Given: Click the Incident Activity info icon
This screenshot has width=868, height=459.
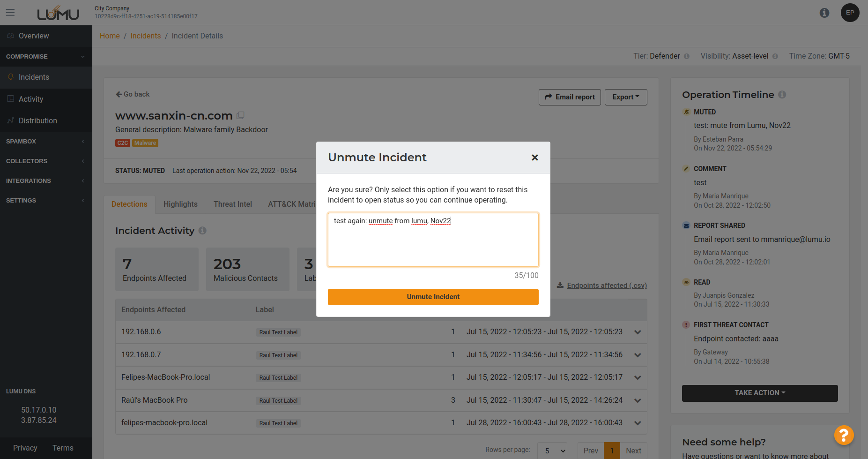Looking at the screenshot, I should [202, 231].
